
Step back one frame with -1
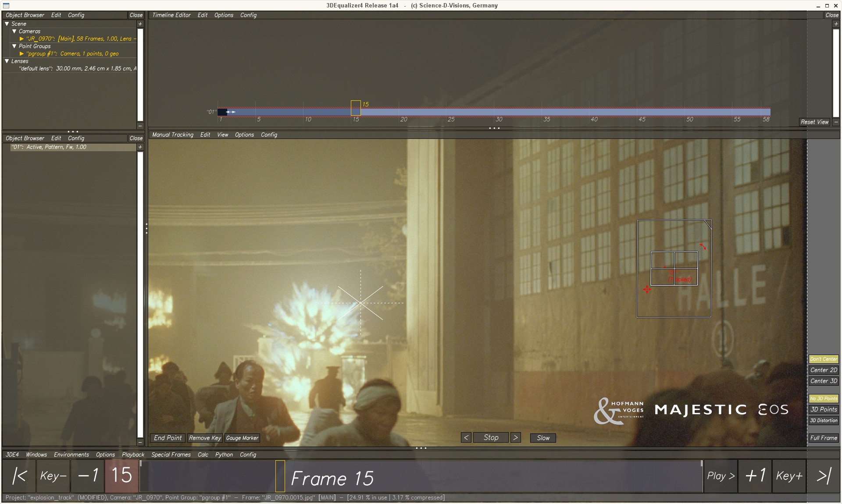click(88, 476)
